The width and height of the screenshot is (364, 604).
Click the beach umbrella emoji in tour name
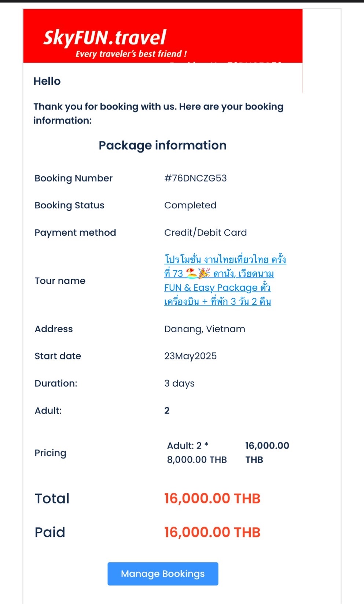191,273
